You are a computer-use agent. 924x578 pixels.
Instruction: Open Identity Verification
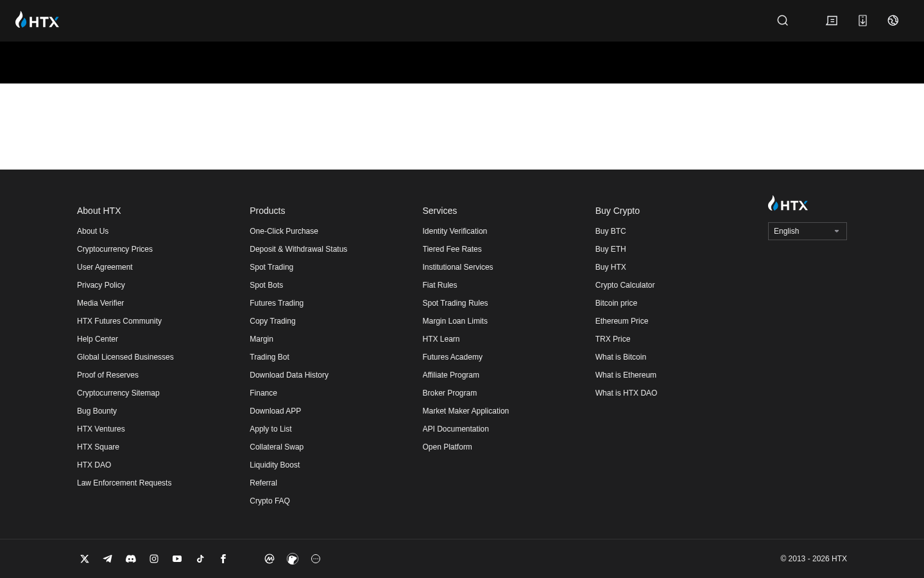[454, 231]
